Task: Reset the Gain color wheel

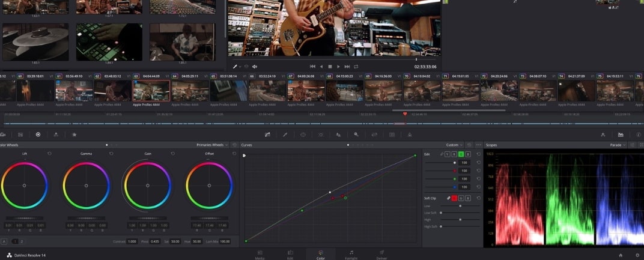Action: coord(172,154)
